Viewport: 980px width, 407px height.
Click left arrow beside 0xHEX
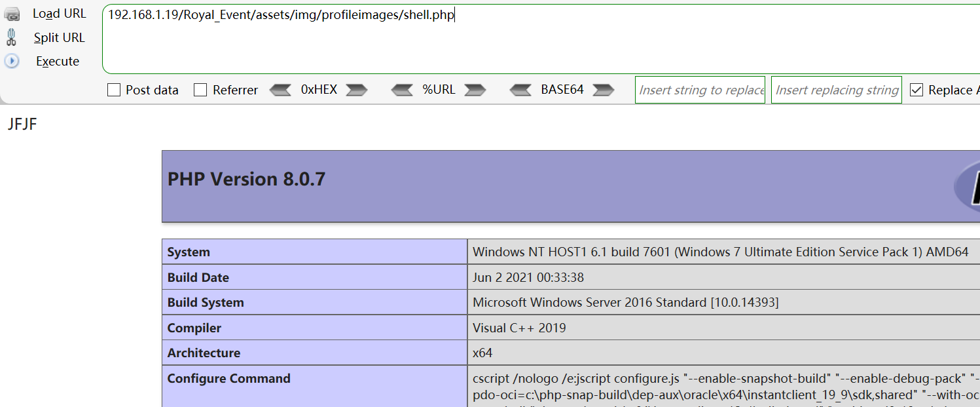tap(280, 90)
